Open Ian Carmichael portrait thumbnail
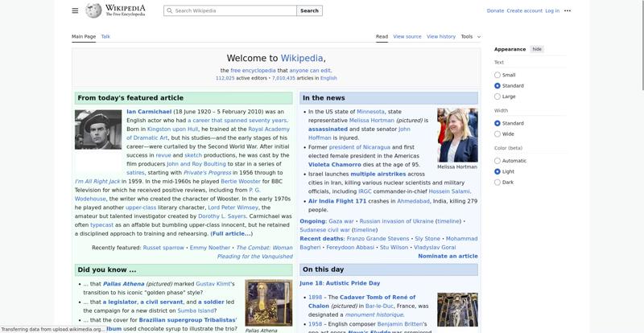The image size is (644, 333). [x=98, y=129]
